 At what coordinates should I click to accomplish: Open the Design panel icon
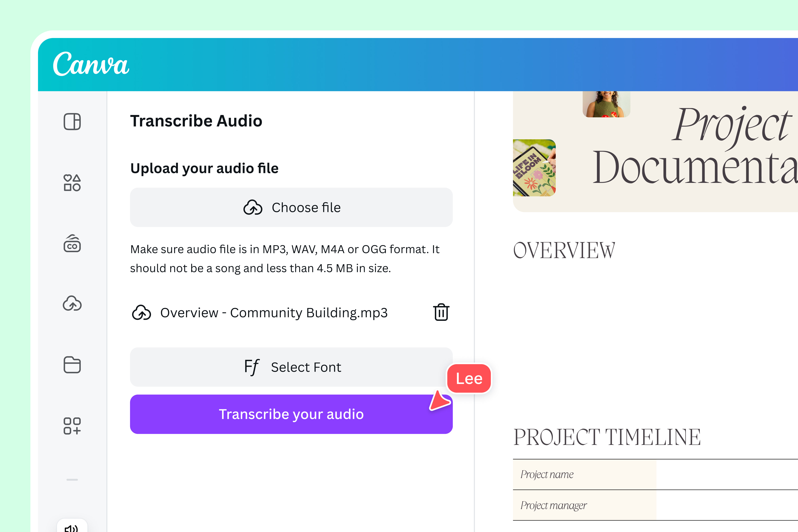pos(72,122)
